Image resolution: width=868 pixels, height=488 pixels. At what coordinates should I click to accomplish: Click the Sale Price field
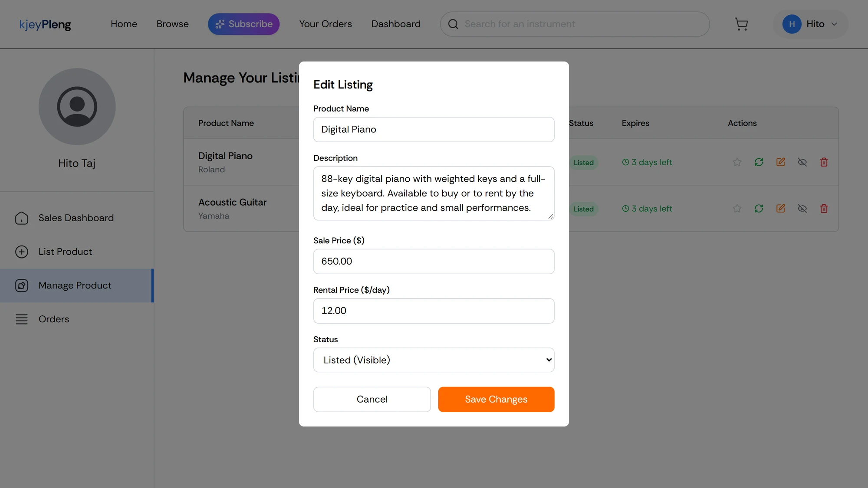click(x=434, y=261)
